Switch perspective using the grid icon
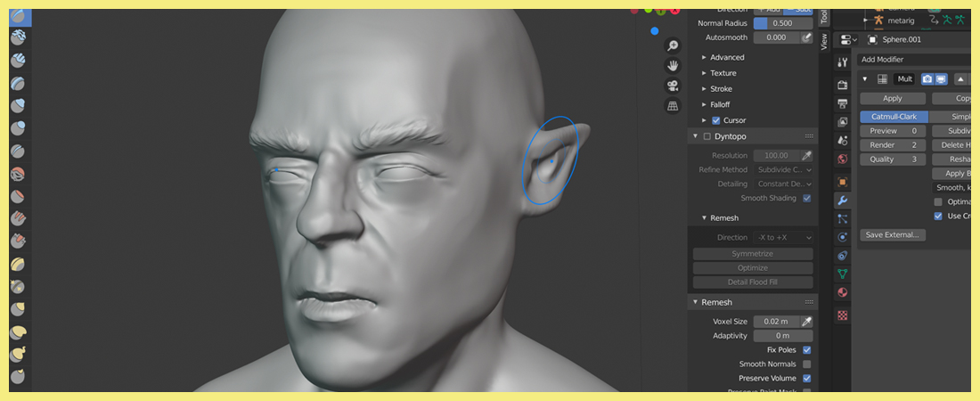 click(673, 106)
